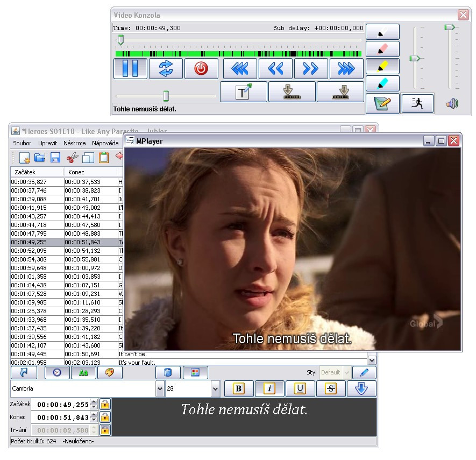This screenshot has width=476, height=460.
Task: Click the curved blue arrow button below the list
Action: (24, 372)
